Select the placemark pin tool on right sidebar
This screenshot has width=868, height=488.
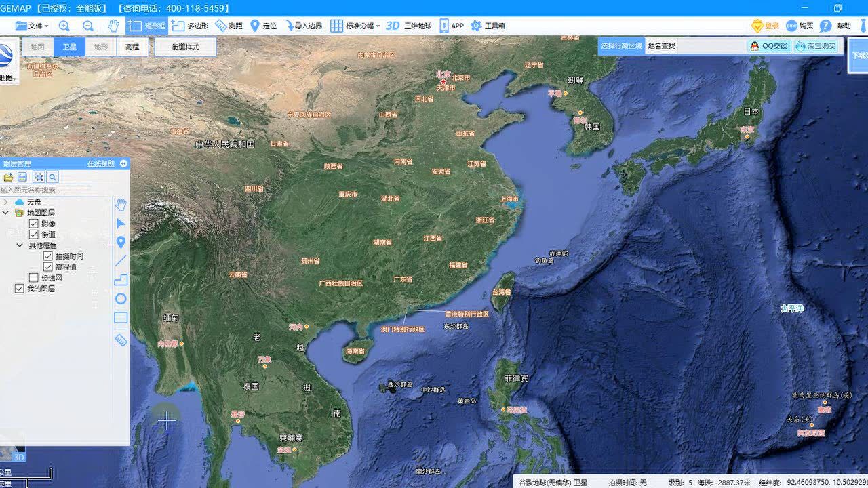pos(121,242)
